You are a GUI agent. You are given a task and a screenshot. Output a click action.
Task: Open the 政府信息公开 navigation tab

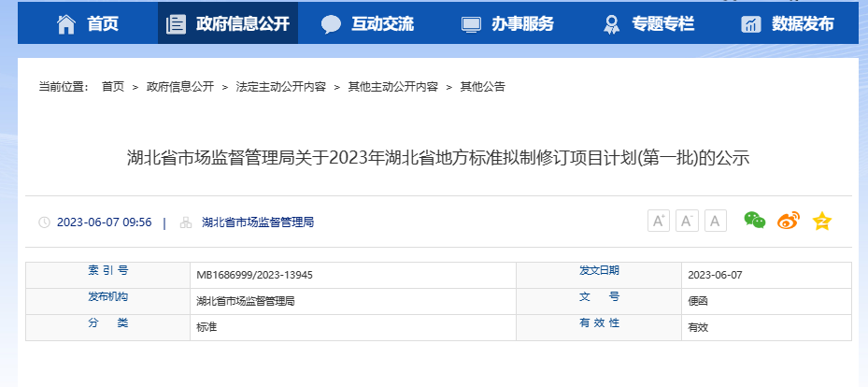coord(228,23)
